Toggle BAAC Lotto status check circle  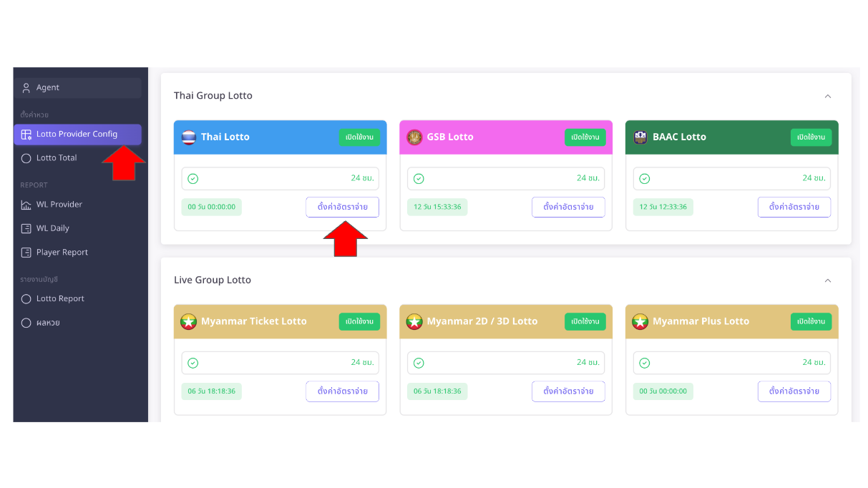click(644, 178)
